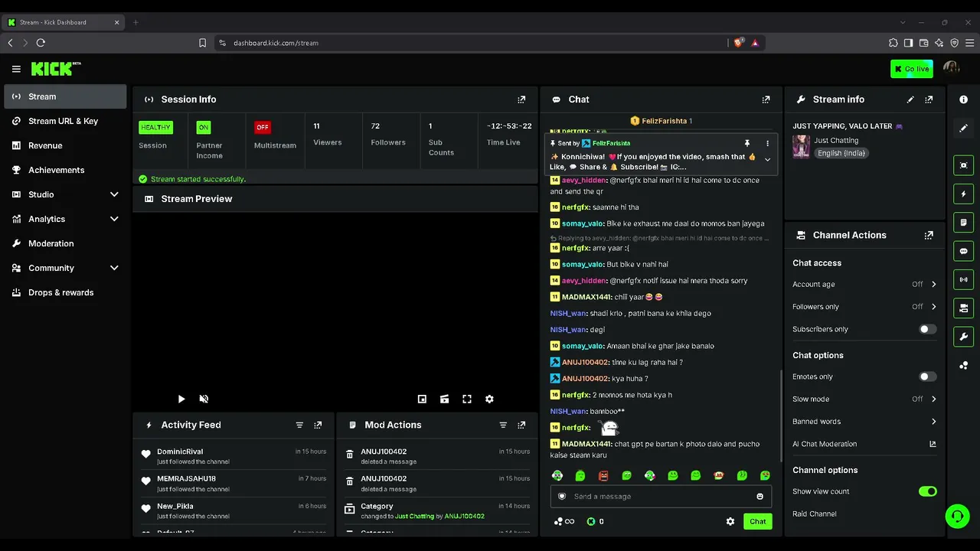Click the pencil icon in the right widget bar

tap(963, 128)
